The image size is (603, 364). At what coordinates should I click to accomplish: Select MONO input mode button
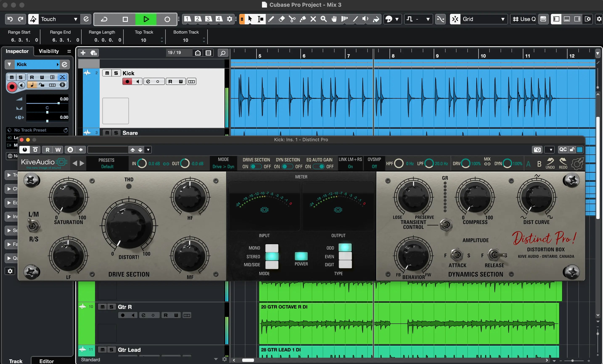[x=272, y=248]
